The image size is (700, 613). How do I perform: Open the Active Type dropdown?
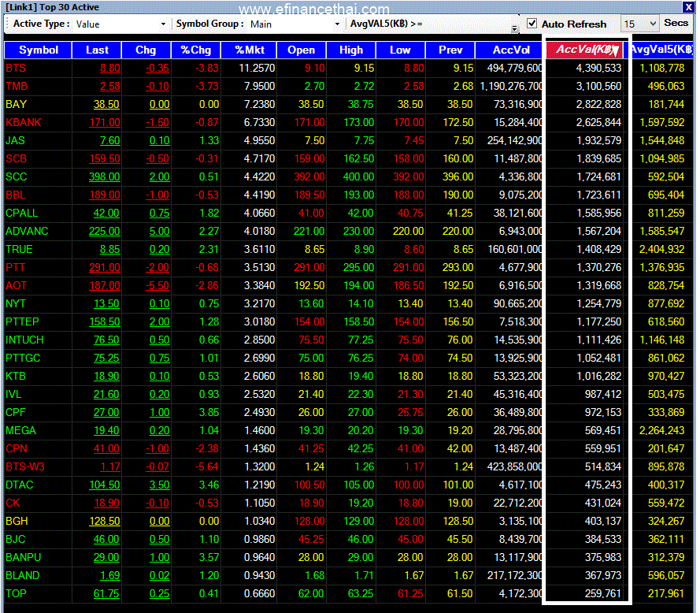click(164, 24)
